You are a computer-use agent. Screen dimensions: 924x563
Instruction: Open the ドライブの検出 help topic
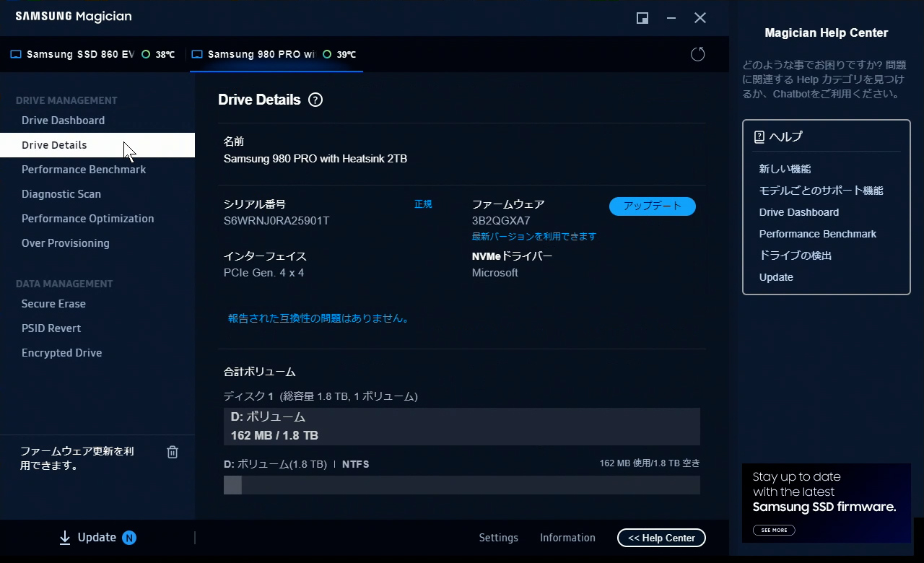[796, 256]
